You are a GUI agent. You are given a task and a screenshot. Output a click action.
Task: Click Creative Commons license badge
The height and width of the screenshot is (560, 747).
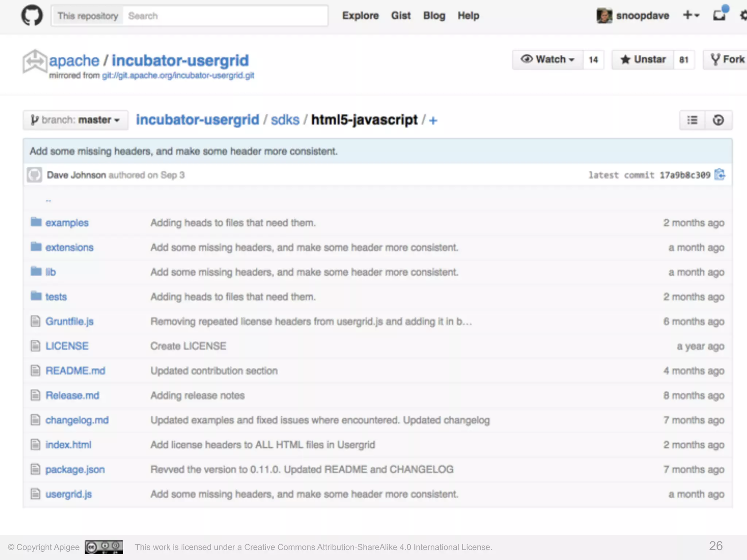pos(104,547)
